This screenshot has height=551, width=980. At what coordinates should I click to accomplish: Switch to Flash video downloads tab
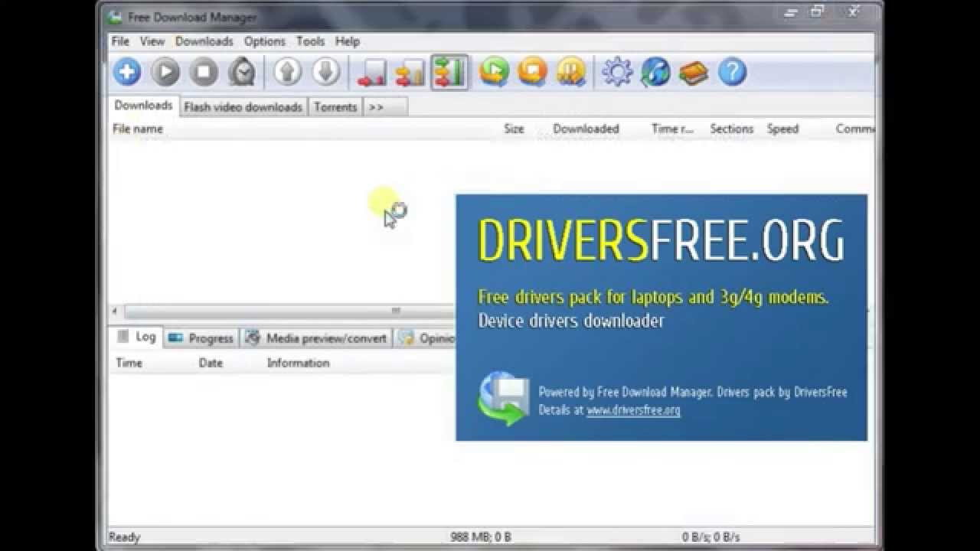pos(243,107)
